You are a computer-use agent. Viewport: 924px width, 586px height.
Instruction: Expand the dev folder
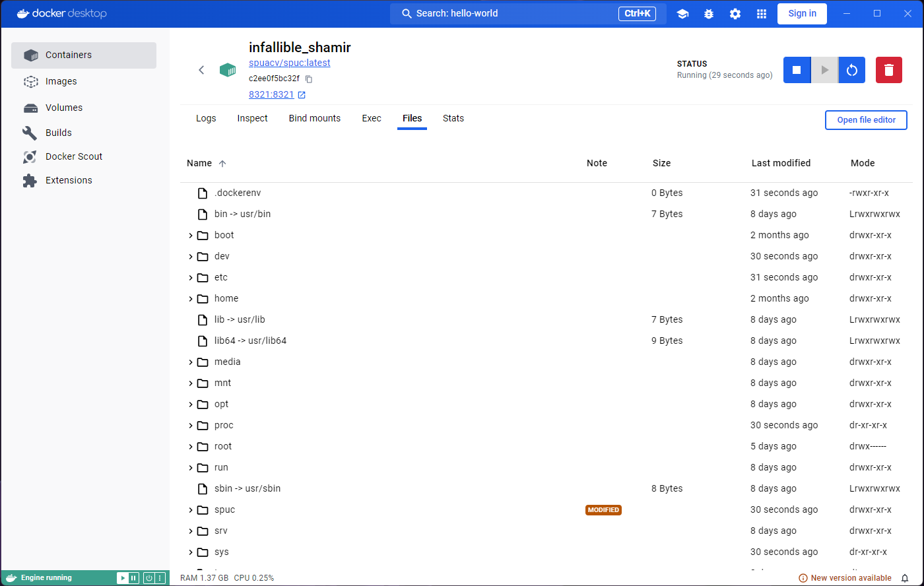tap(191, 256)
